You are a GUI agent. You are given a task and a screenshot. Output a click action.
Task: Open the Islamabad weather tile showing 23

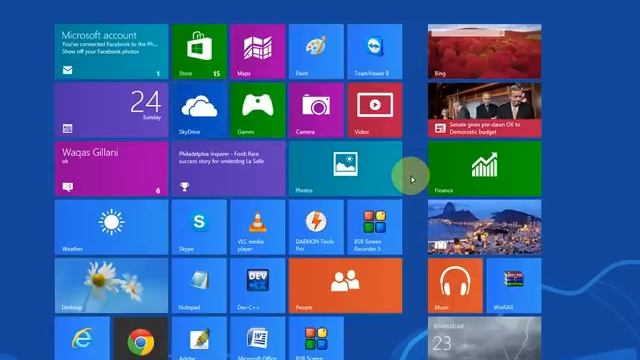coord(484,338)
